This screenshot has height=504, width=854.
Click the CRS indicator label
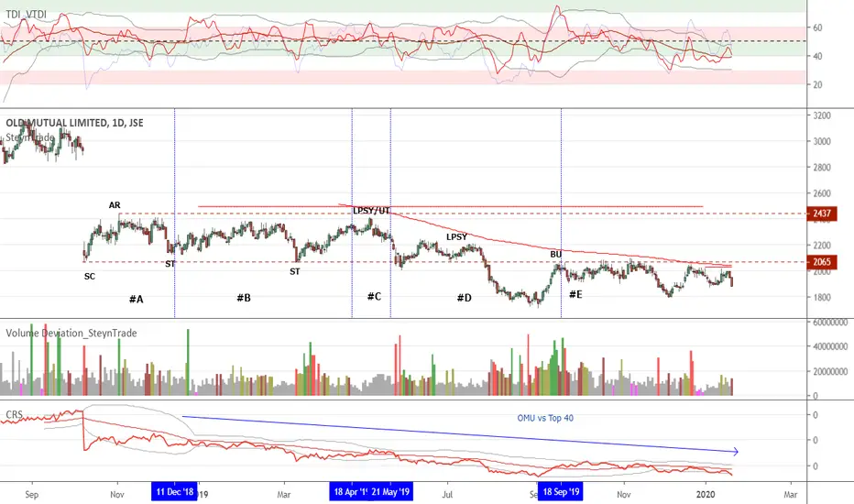pyautogui.click(x=14, y=414)
